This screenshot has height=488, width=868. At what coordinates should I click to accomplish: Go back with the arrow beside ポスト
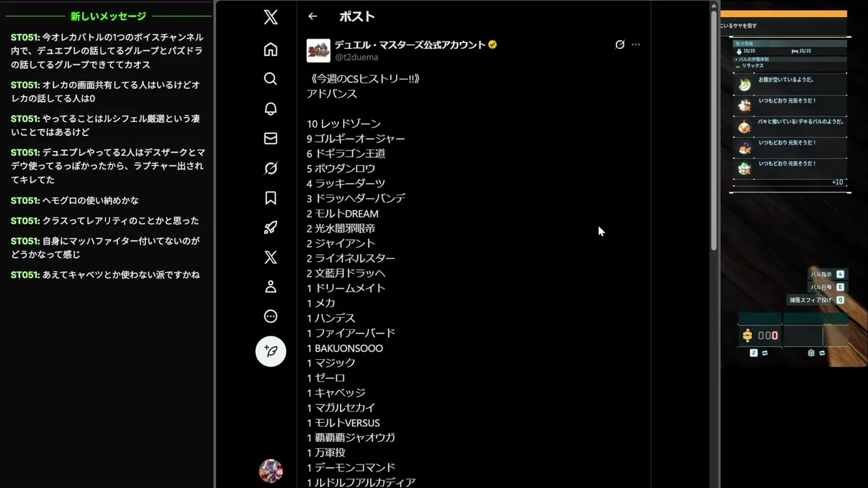(x=313, y=16)
